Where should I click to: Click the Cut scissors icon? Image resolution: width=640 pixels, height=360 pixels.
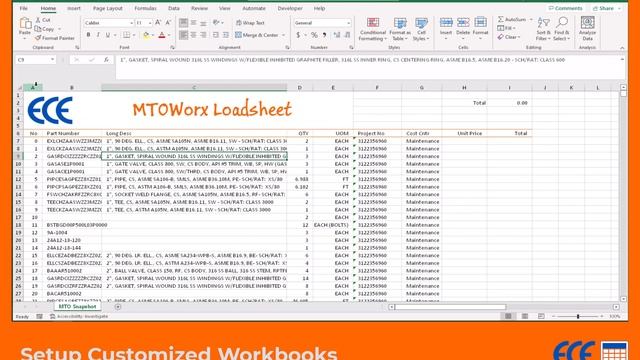(x=38, y=20)
